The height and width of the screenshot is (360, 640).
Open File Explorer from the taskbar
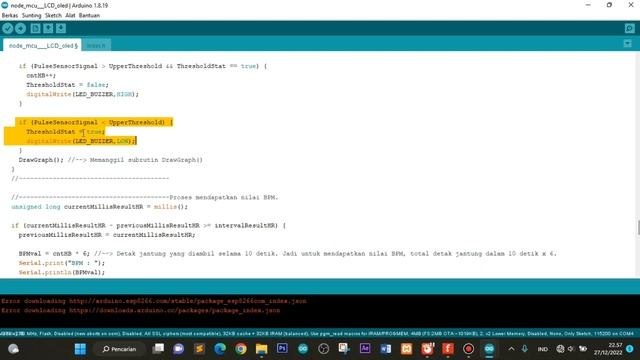click(x=261, y=349)
